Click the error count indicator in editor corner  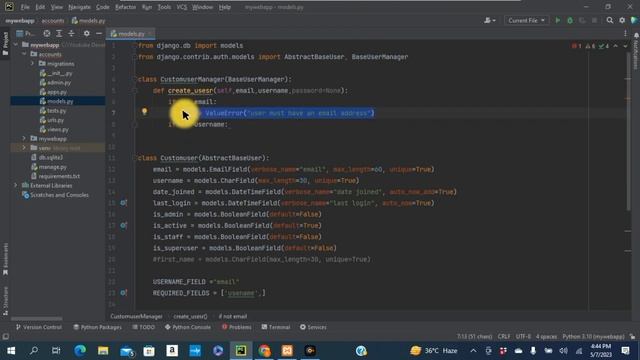(x=577, y=46)
